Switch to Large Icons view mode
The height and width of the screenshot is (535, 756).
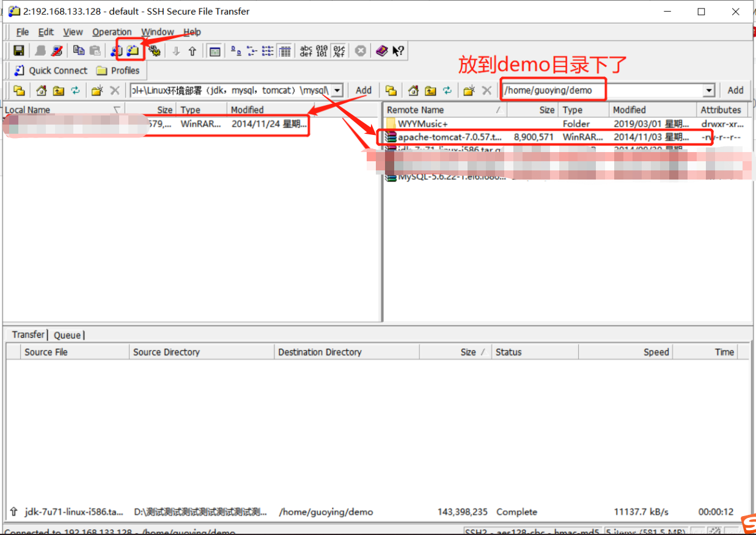(237, 51)
